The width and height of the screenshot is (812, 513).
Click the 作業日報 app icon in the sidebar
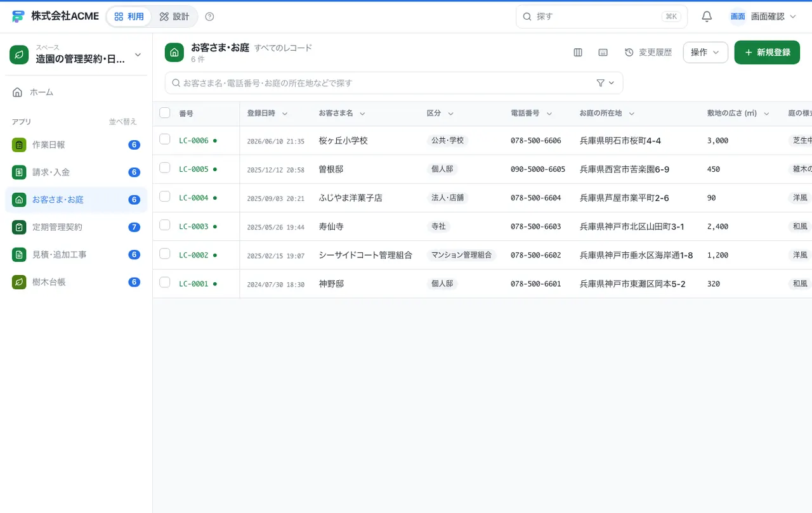coord(19,145)
